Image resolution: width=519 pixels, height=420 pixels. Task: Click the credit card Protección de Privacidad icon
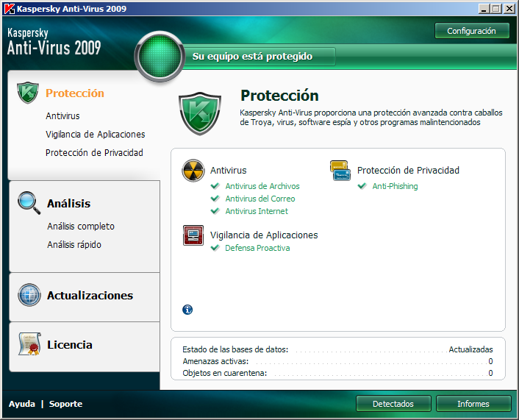340,171
